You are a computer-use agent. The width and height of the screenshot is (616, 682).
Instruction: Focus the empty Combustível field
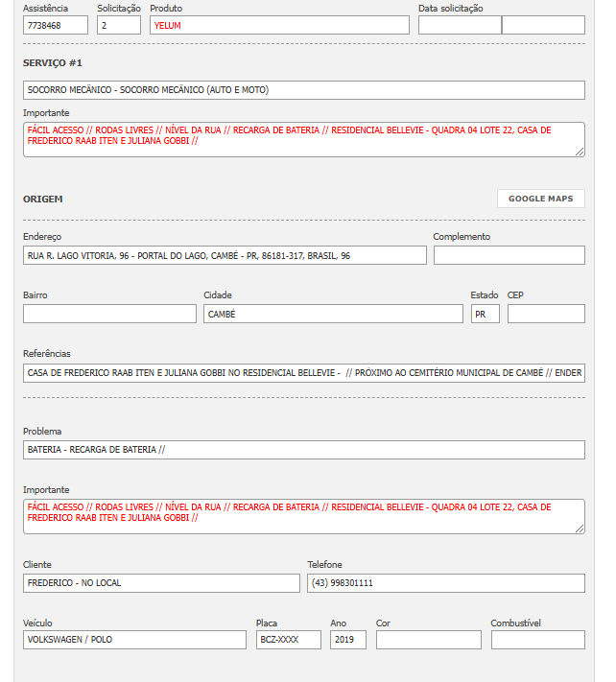click(x=538, y=640)
